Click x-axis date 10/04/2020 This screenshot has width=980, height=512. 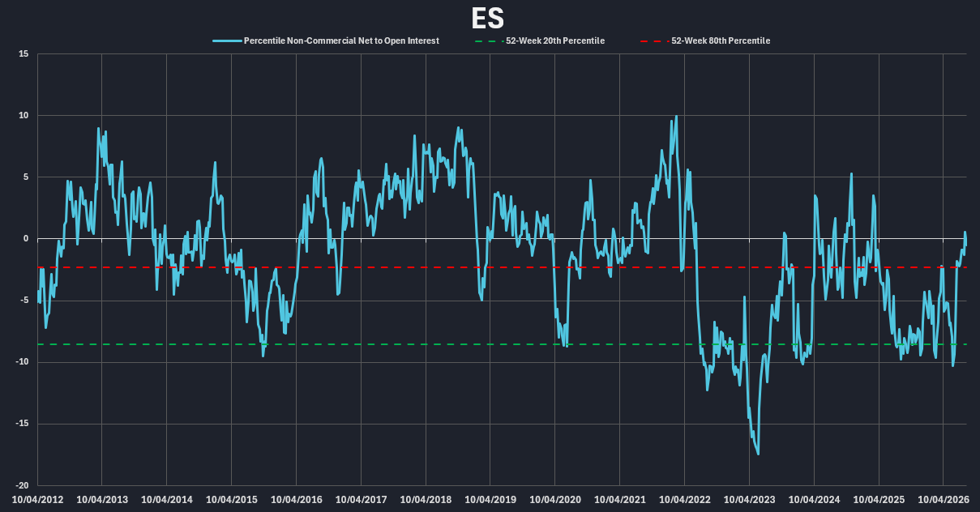[555, 500]
